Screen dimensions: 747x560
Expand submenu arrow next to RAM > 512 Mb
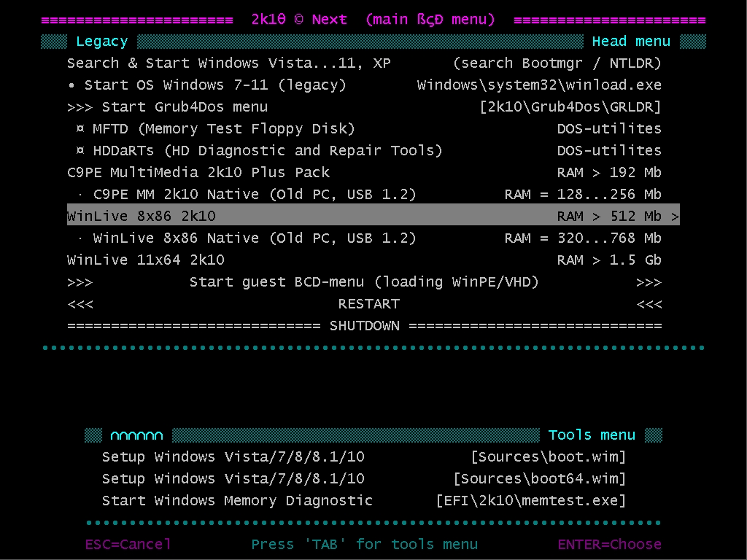[x=675, y=217]
